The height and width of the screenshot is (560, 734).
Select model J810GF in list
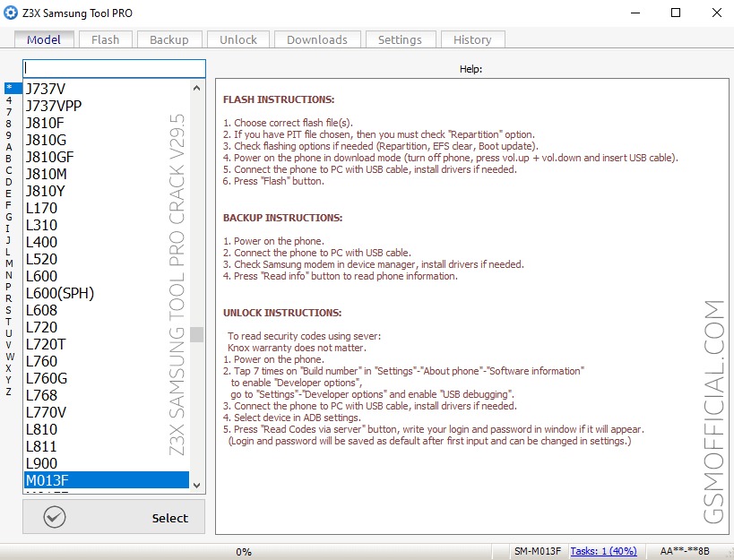107,157
